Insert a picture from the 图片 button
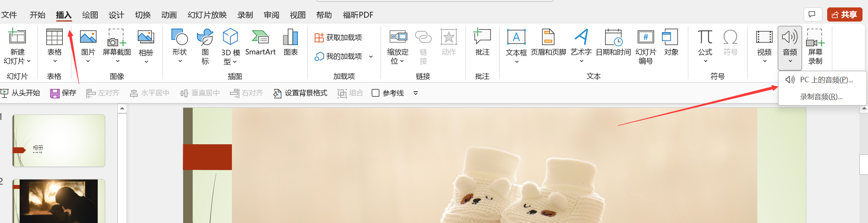 pos(88,45)
